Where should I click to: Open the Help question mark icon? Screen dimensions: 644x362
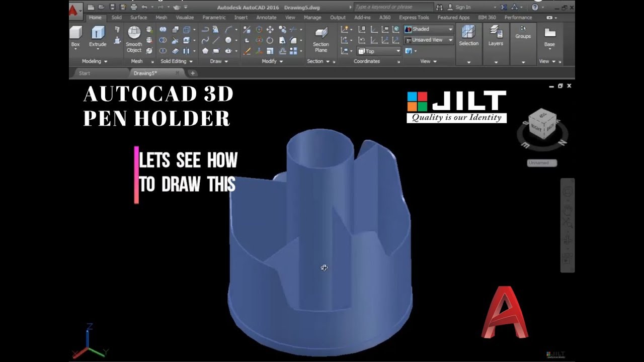tap(535, 8)
